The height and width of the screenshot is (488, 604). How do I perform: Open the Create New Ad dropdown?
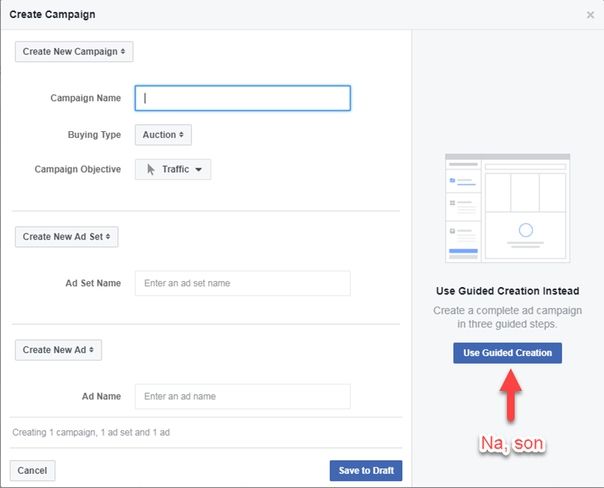pyautogui.click(x=59, y=350)
